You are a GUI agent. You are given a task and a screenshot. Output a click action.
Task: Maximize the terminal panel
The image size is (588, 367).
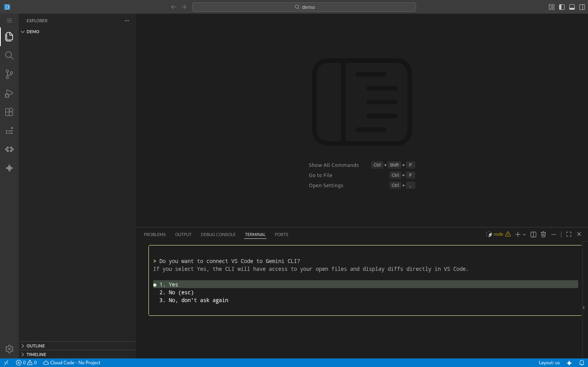pyautogui.click(x=568, y=234)
